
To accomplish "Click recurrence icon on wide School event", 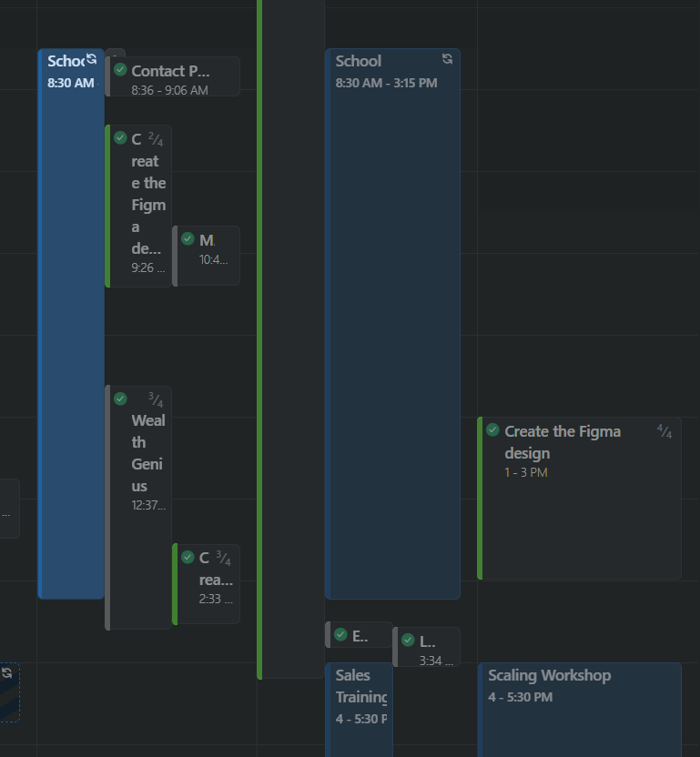I will click(447, 59).
